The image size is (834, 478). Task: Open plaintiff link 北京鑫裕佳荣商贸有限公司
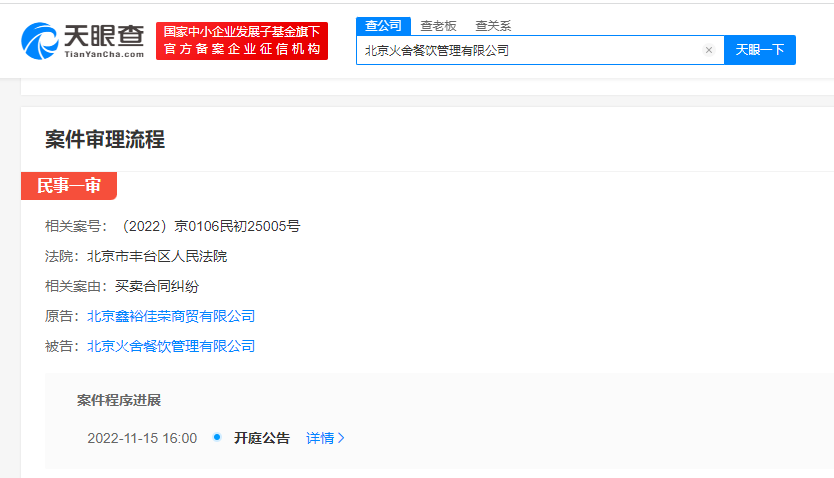171,316
